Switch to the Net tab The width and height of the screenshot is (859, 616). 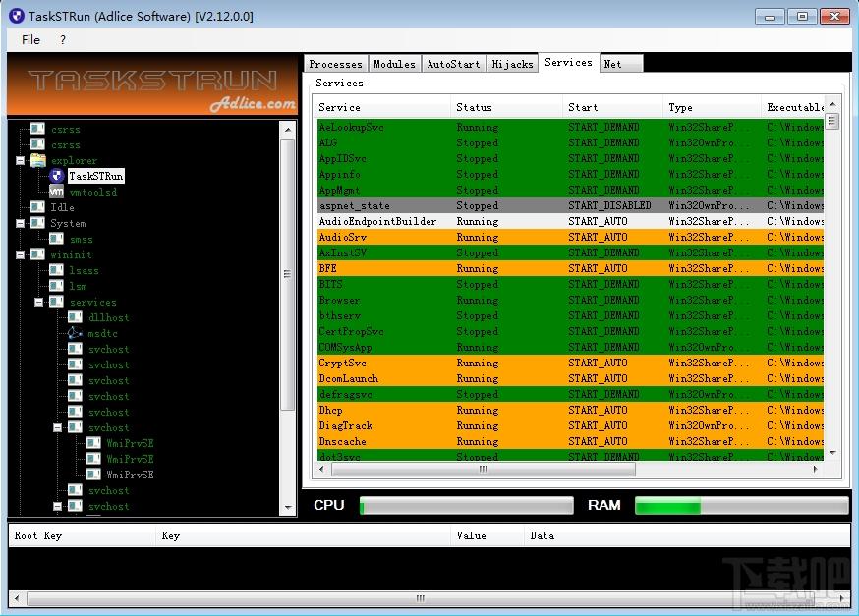tap(621, 64)
